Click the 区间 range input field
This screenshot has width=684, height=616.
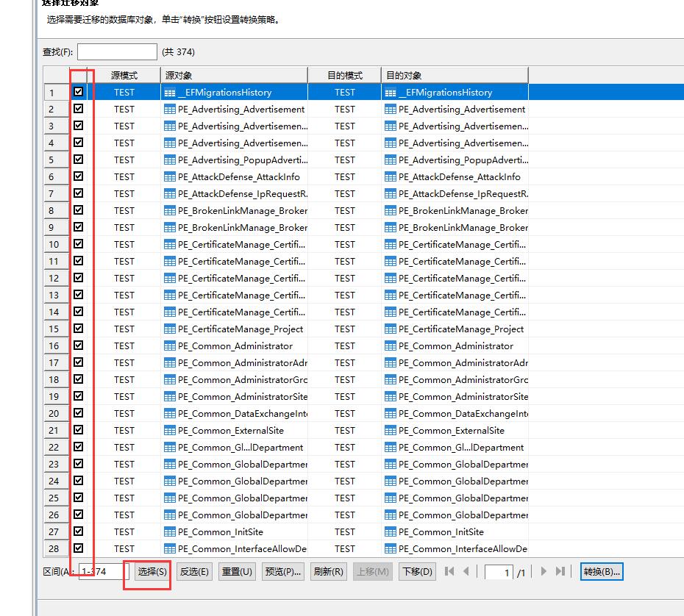(x=104, y=572)
